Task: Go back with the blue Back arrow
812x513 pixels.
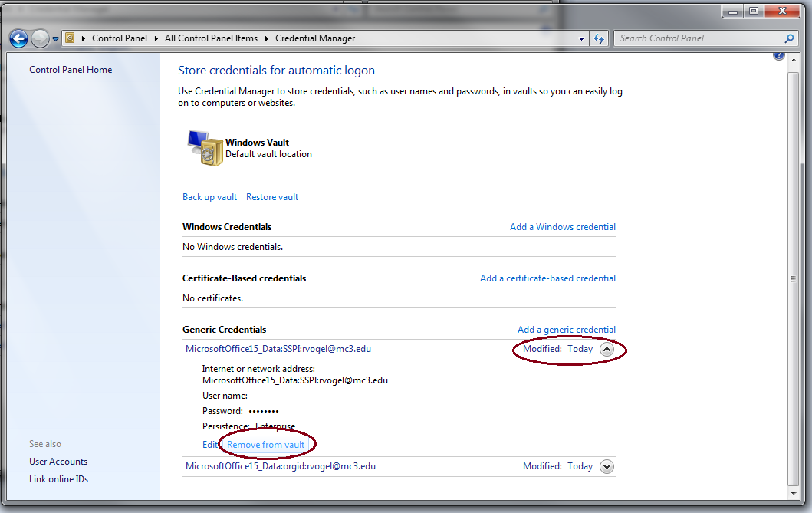Action: click(x=18, y=38)
